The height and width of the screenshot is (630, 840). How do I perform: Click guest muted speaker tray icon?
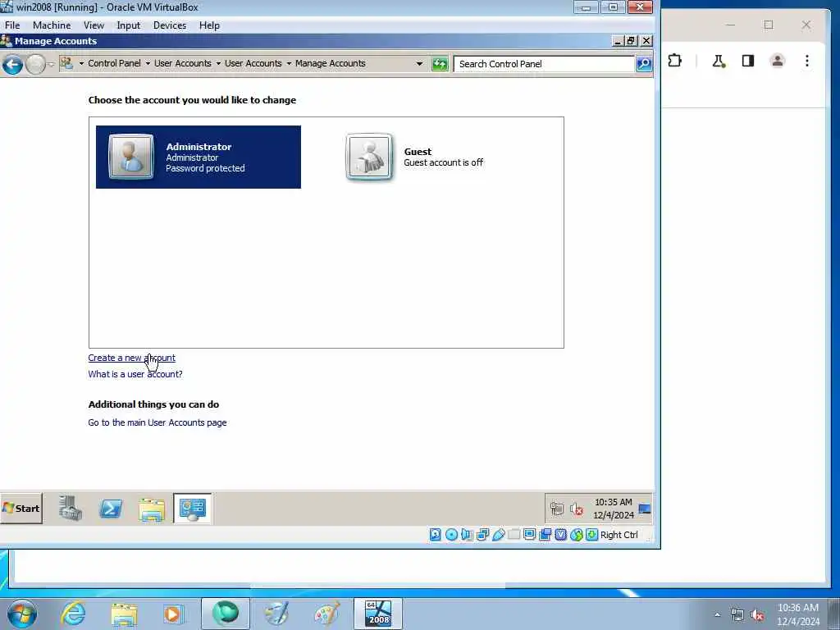[577, 509]
